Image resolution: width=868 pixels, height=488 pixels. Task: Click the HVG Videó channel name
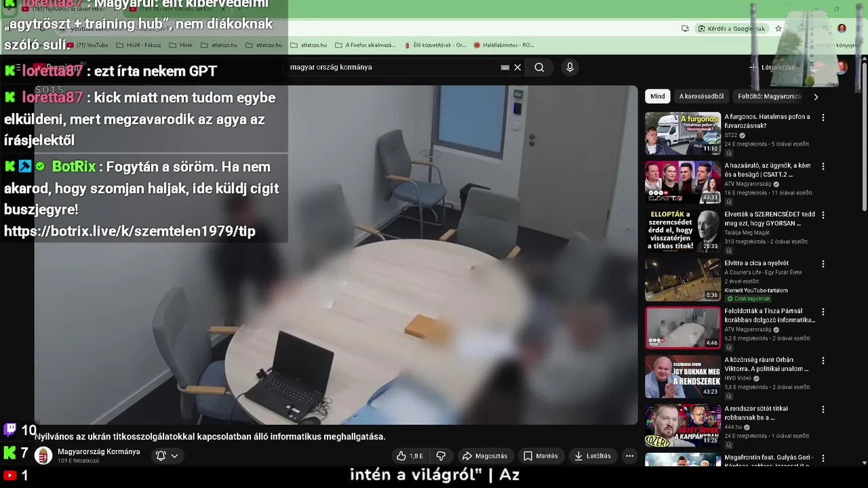click(738, 378)
